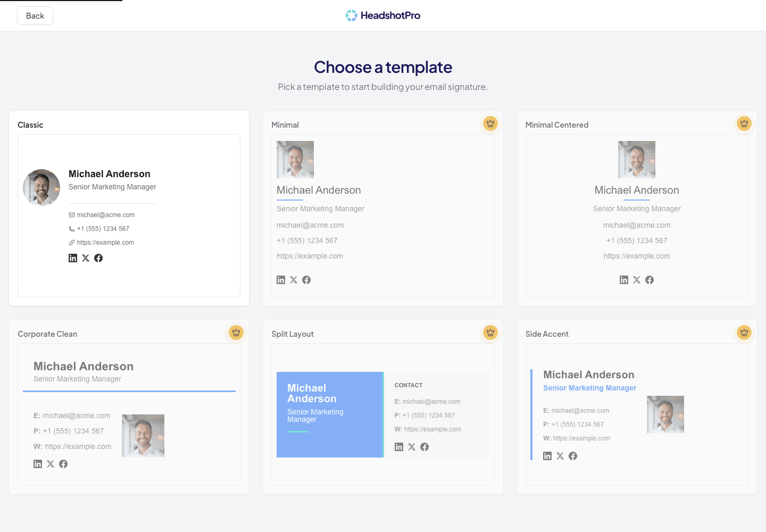766x532 pixels.
Task: Pick the Side Accent template title
Action: (547, 334)
